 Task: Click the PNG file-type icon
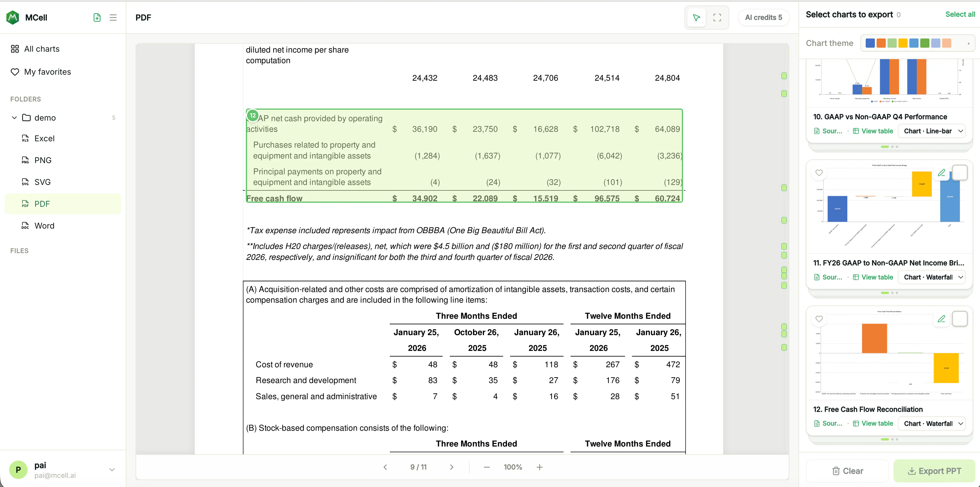(25, 160)
